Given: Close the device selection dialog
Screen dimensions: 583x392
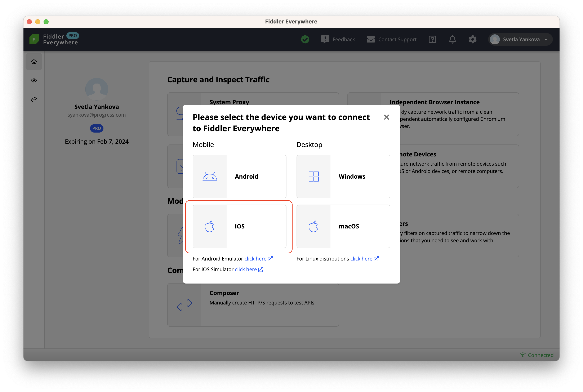Looking at the screenshot, I should (x=386, y=117).
